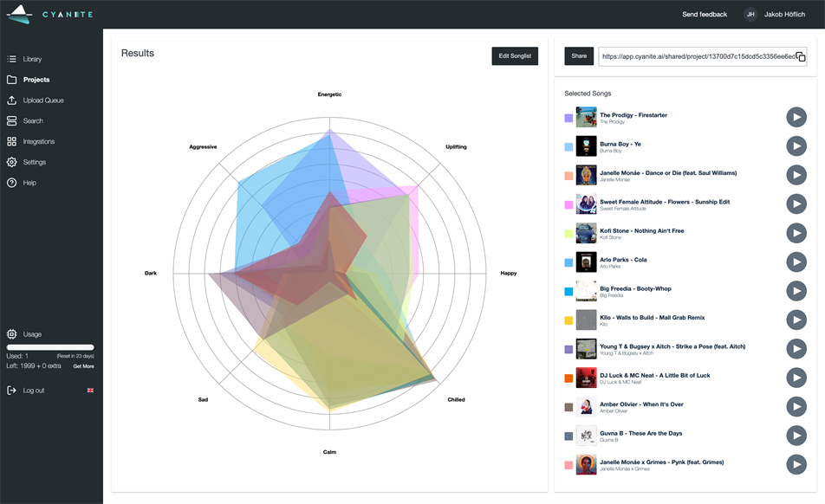Click the Kofi Stone album thumbnail
The image size is (825, 504).
pos(586,233)
